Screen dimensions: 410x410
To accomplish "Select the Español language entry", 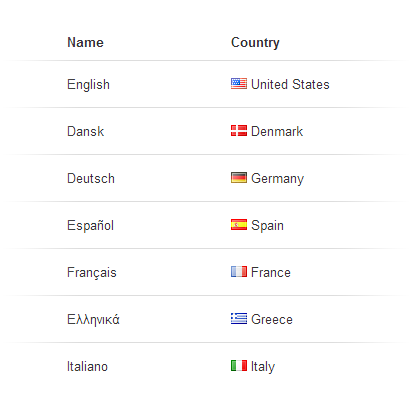I will [x=90, y=225].
